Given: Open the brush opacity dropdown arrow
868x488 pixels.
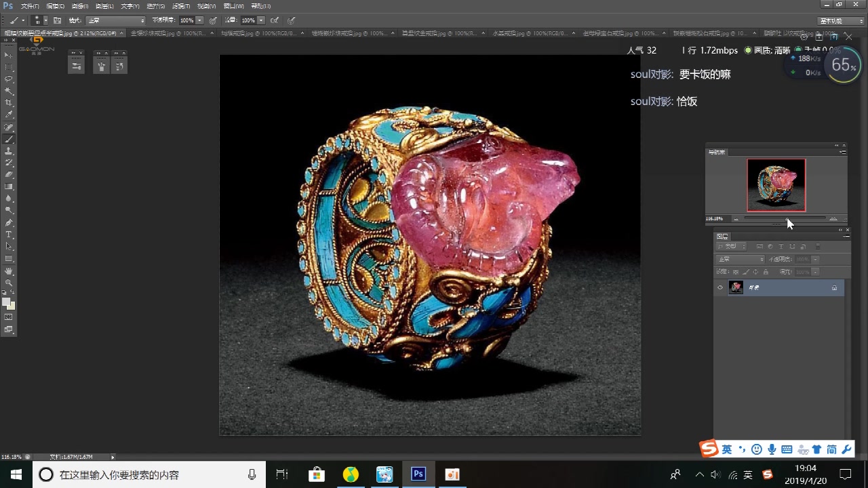Looking at the screenshot, I should (200, 21).
